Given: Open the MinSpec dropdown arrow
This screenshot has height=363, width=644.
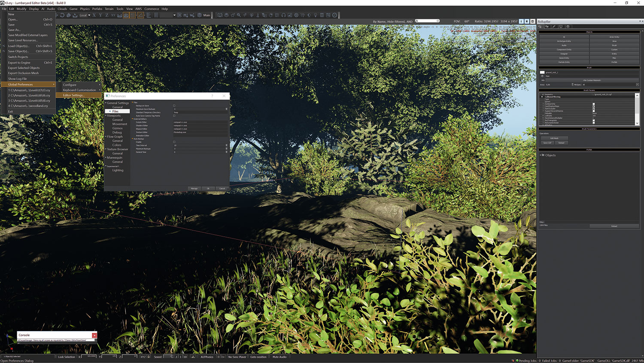Looking at the screenshot, I should [x=637, y=85].
